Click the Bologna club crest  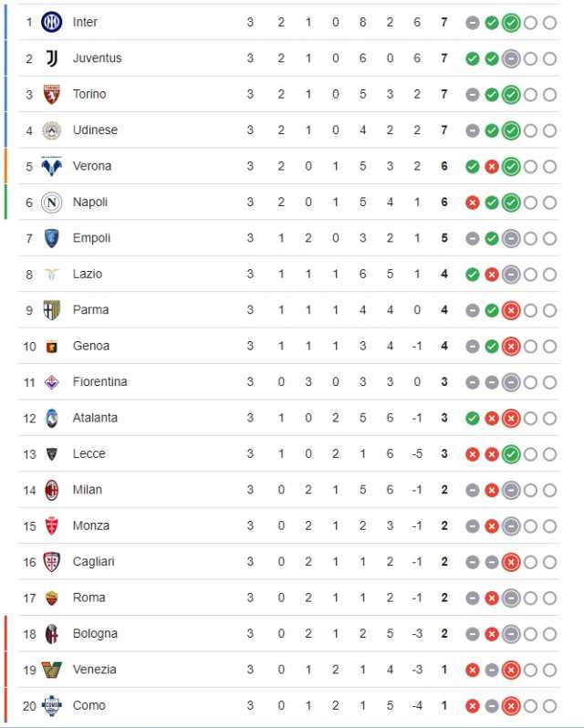(x=51, y=634)
